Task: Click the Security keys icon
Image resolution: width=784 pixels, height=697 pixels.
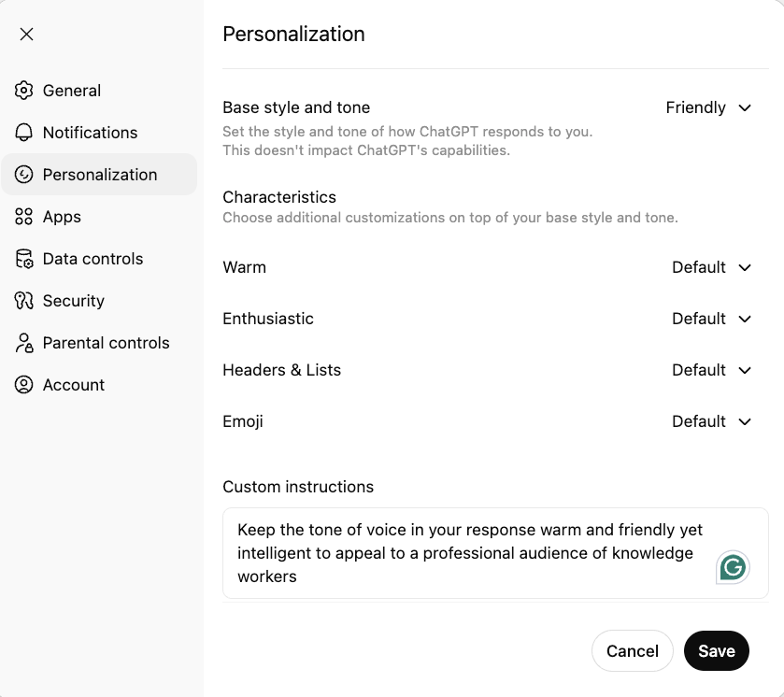Action: [x=24, y=301]
